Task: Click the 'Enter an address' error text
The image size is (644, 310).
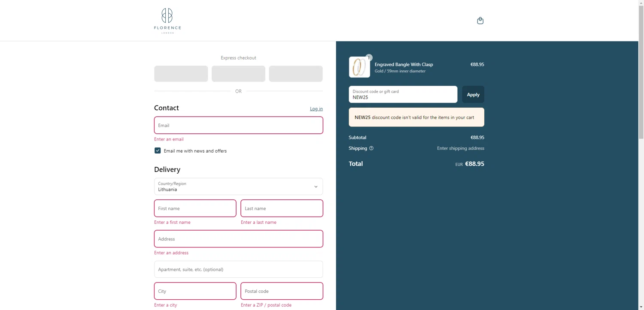Action: click(x=171, y=253)
